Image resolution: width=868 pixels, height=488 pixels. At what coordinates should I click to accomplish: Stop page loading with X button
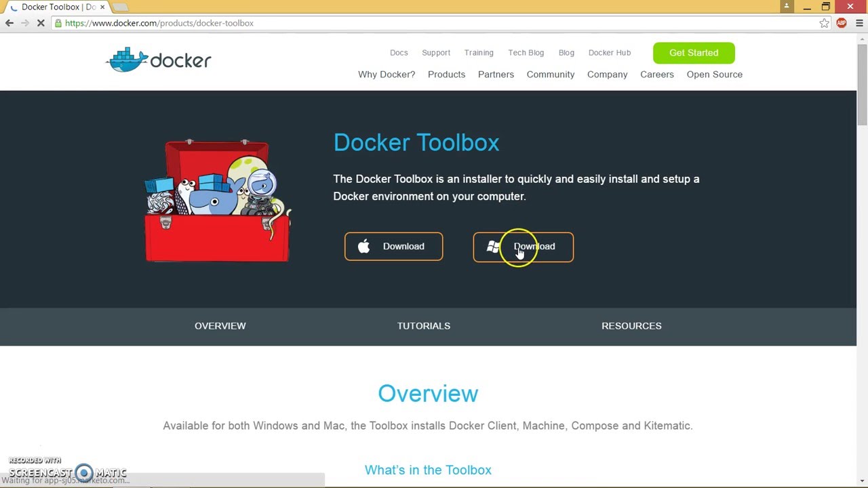pyautogui.click(x=41, y=23)
